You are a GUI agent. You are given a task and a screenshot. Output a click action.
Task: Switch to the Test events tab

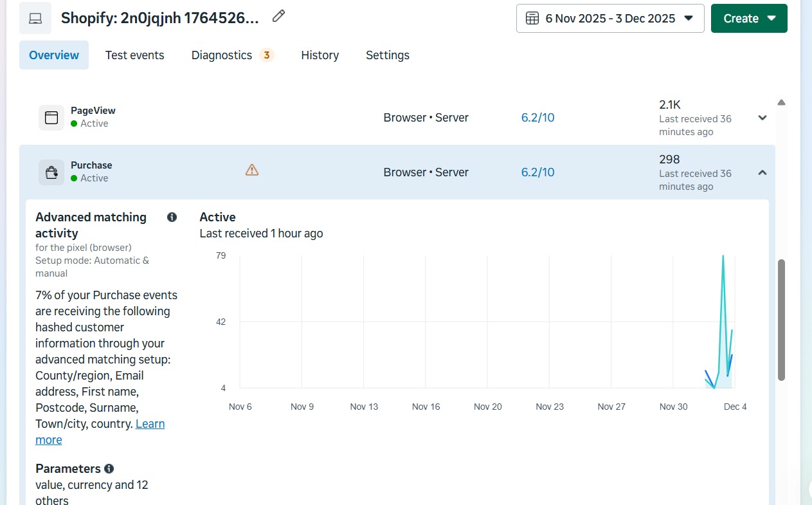134,55
